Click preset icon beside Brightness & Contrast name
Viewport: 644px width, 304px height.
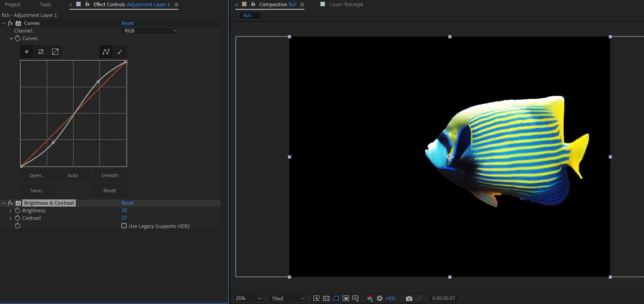pos(18,203)
